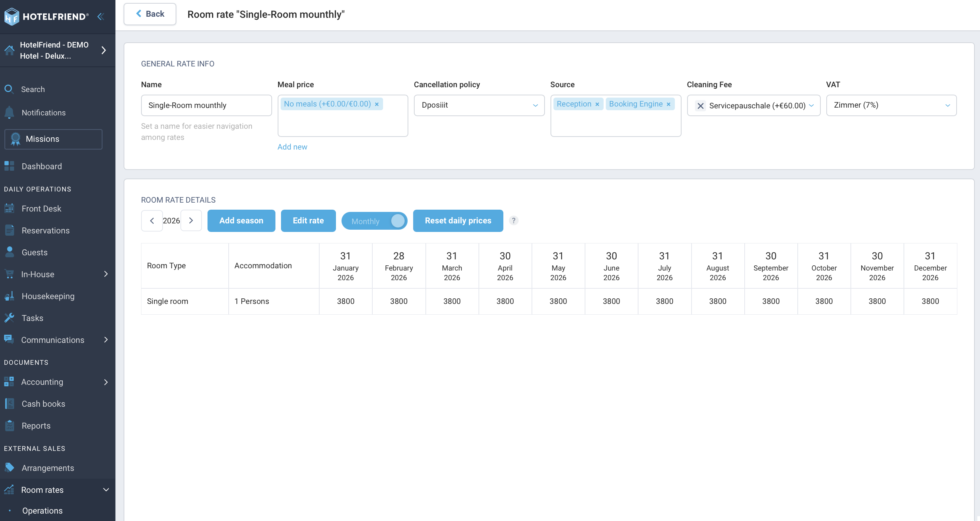Viewport: 980px width, 521px height.
Task: Select June 2026 price 3800
Action: 611,301
